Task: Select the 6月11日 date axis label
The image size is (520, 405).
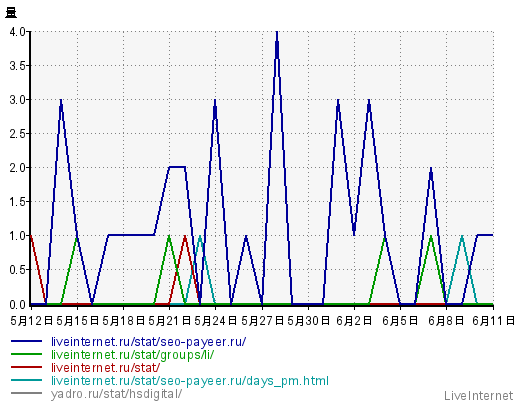Action: click(494, 321)
